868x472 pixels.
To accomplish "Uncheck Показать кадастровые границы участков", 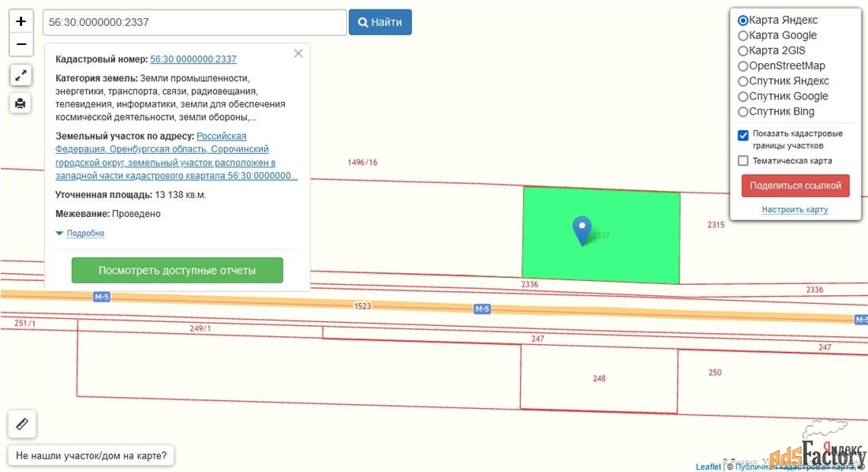I will click(743, 135).
